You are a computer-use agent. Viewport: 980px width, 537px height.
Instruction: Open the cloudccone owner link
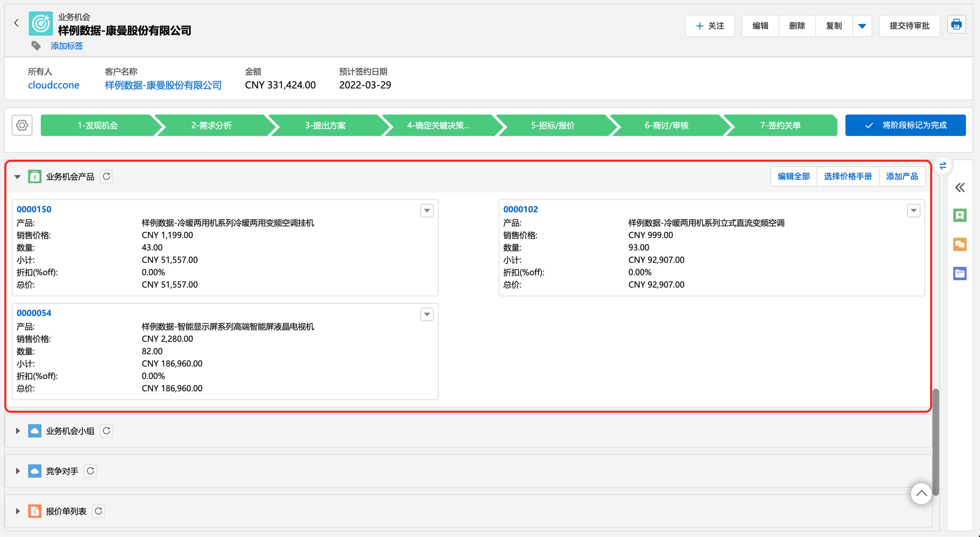[x=53, y=85]
